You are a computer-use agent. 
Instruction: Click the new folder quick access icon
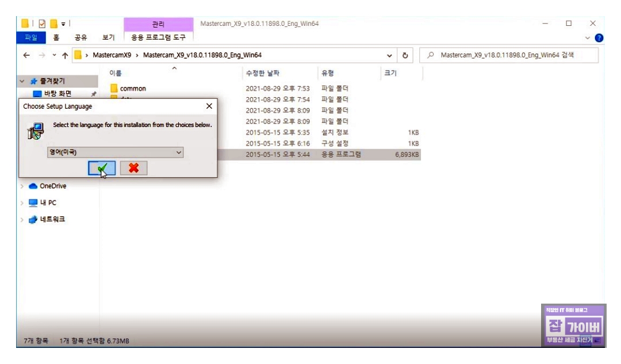(53, 24)
